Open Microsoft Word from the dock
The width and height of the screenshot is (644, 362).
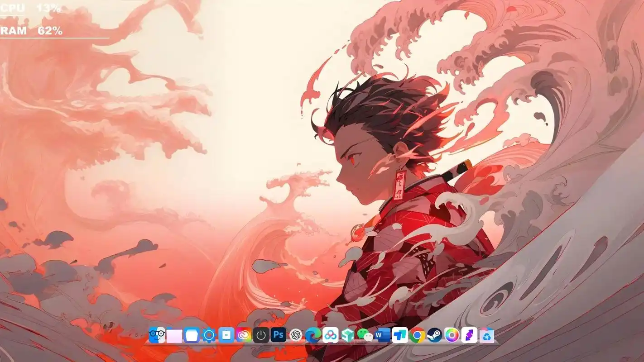[x=382, y=335]
